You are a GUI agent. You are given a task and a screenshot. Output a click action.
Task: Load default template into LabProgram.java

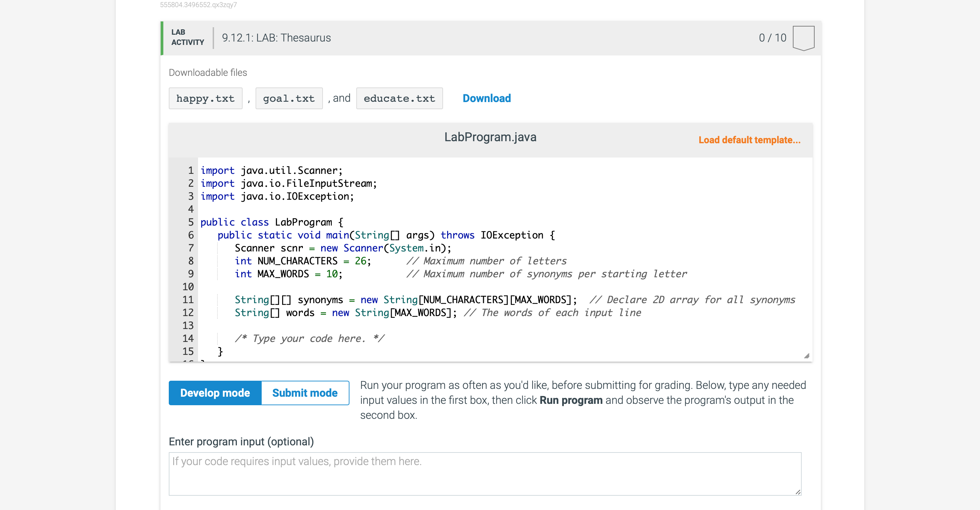749,140
